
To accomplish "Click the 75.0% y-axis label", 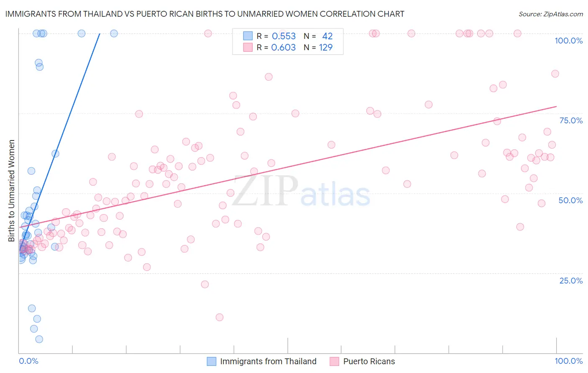I will 571,120.
